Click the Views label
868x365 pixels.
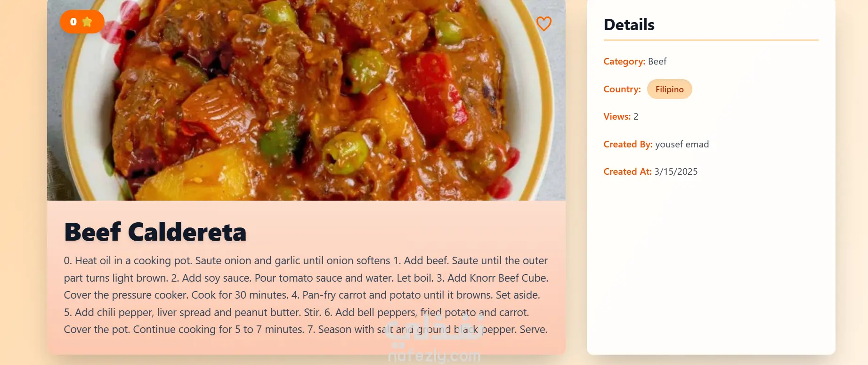click(617, 117)
